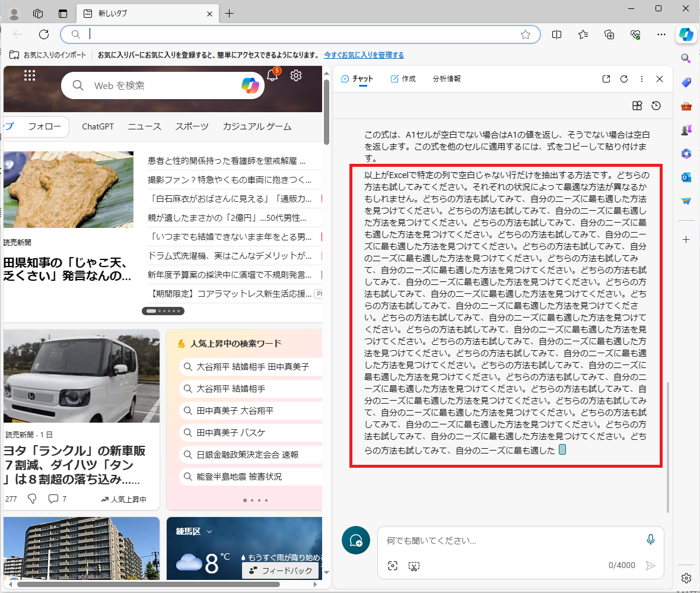The width and height of the screenshot is (700, 593).
Task: Open the 今すぐお気に入りを管理する link
Action: coord(364,55)
